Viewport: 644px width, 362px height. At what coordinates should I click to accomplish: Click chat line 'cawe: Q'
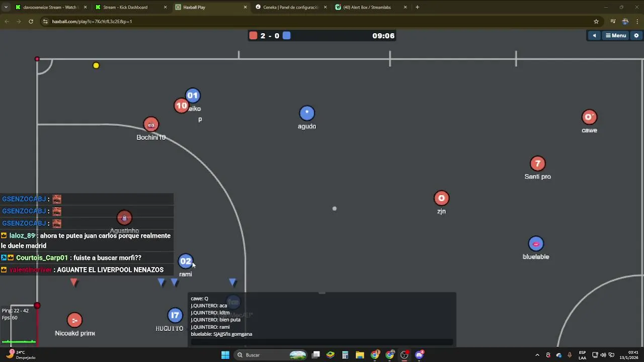pos(199,299)
